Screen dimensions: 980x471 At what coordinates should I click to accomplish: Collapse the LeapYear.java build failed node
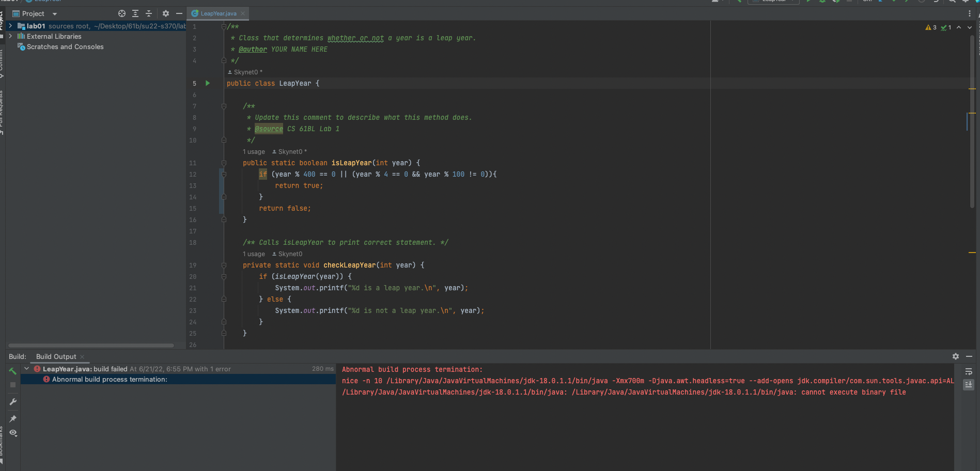point(26,369)
